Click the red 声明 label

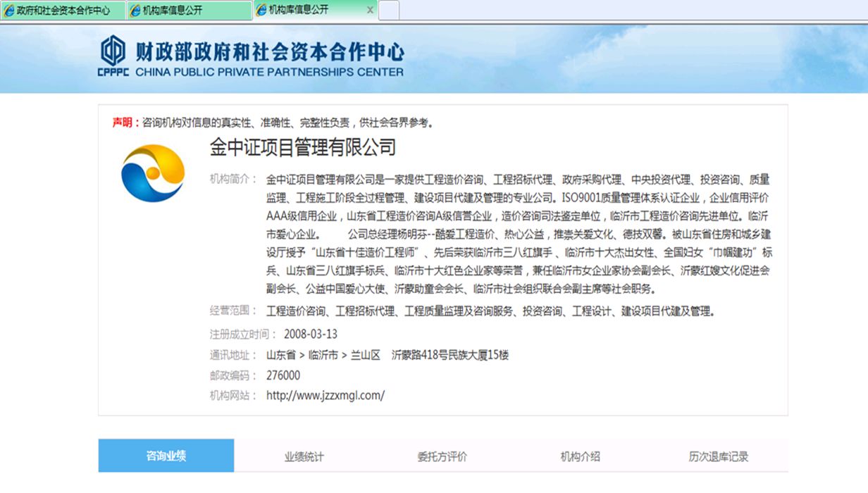126,123
